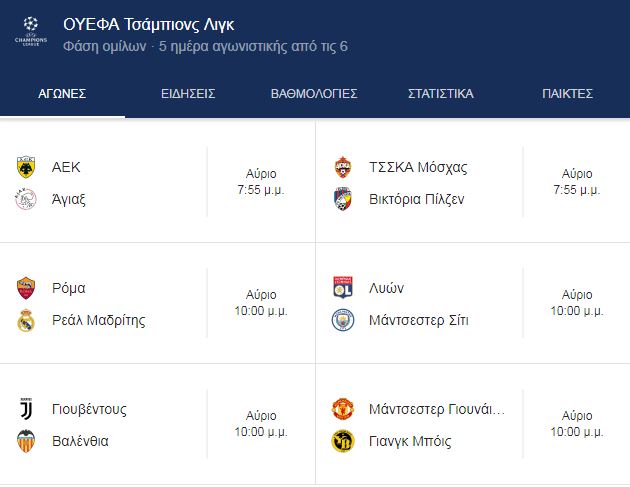The width and height of the screenshot is (630, 487).
Task: Go to the ΠΑΙΚΤΕΣ tab
Action: click(x=568, y=94)
